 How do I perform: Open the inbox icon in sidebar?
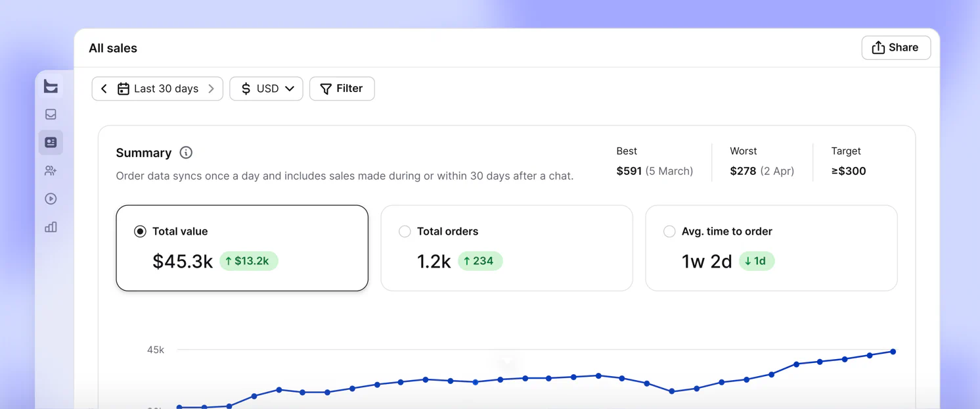click(x=51, y=114)
